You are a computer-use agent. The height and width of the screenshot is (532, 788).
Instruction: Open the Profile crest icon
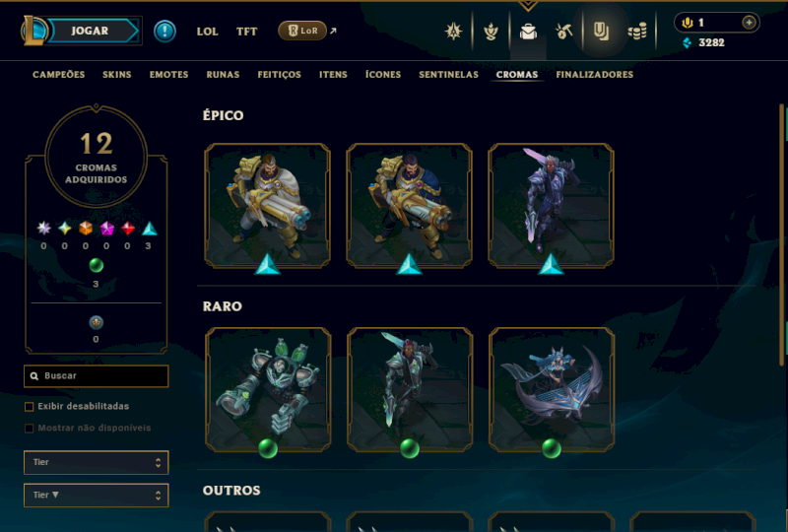pos(453,32)
